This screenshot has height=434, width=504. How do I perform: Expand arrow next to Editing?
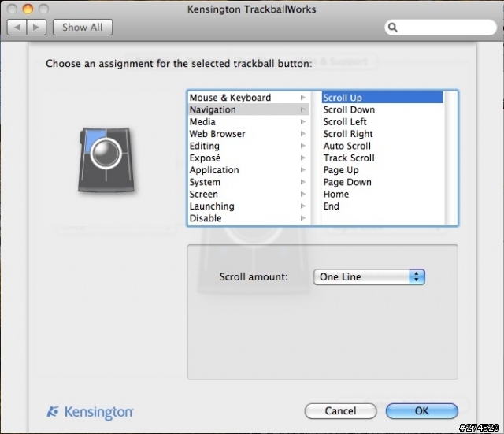point(302,146)
